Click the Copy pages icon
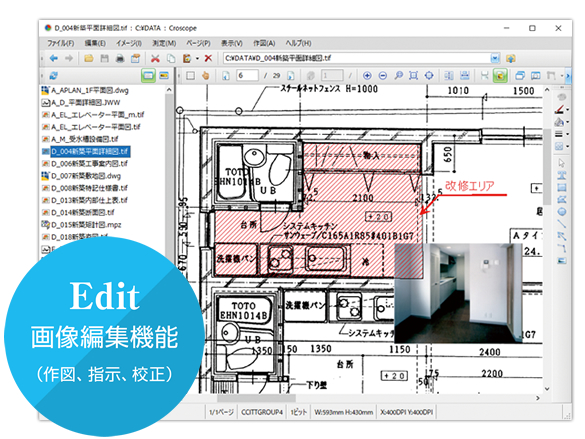Image resolution: width=585 pixels, height=439 pixels. click(171, 59)
